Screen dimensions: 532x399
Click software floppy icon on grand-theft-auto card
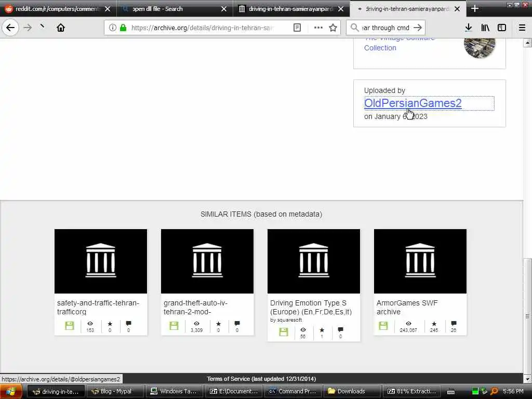tap(174, 326)
